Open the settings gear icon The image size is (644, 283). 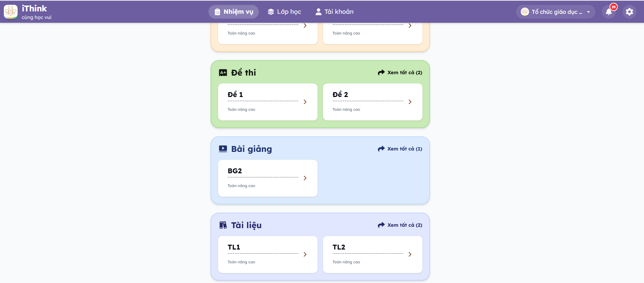click(630, 12)
